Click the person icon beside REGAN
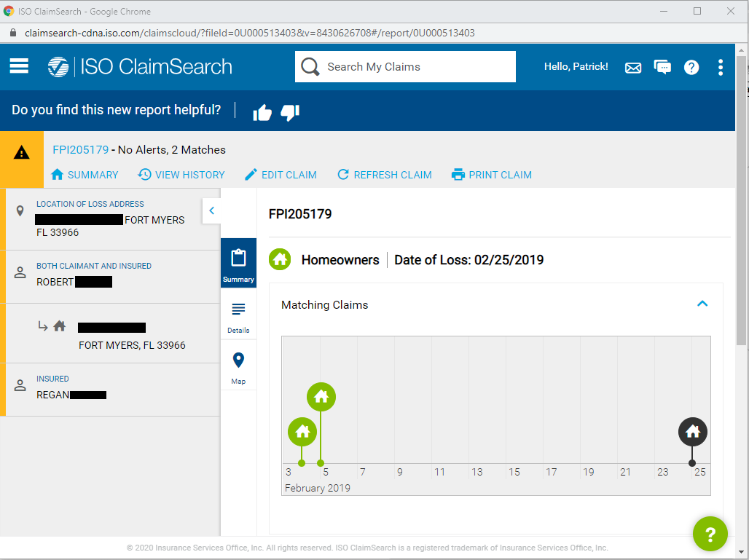This screenshot has width=749, height=560. (20, 386)
